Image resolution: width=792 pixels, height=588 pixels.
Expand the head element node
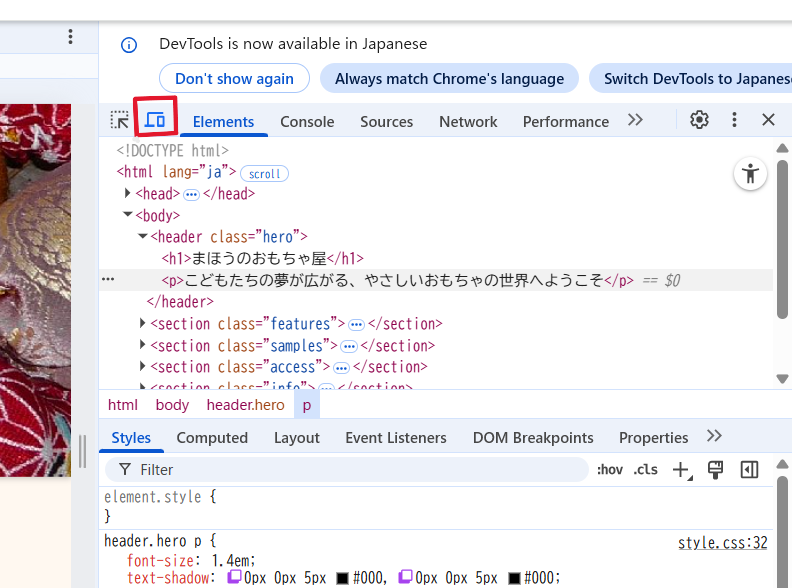point(128,194)
